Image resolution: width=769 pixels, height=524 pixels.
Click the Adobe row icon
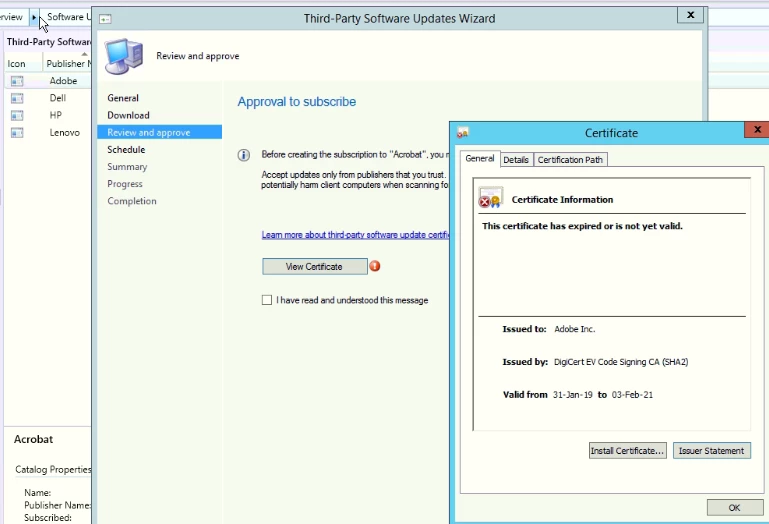[x=17, y=81]
